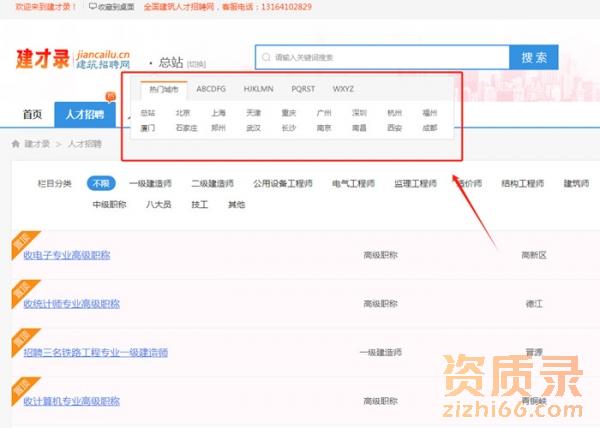
Task: Select the 不限 category filter
Action: coord(102,184)
